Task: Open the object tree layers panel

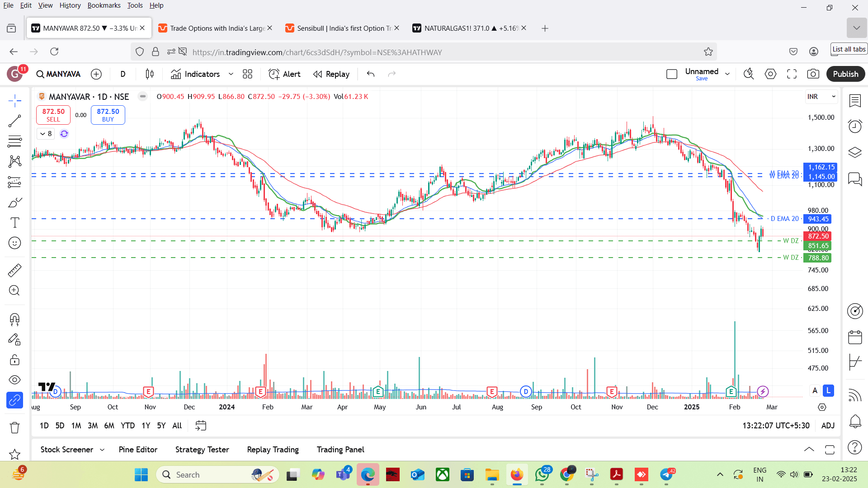Action: pyautogui.click(x=855, y=152)
